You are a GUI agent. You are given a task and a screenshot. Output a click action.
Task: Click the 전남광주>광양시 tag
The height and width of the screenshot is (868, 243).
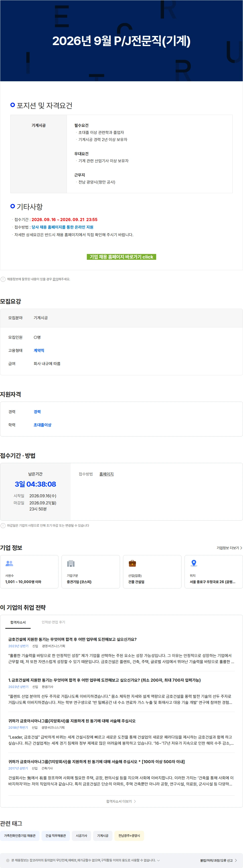pyautogui.click(x=129, y=836)
